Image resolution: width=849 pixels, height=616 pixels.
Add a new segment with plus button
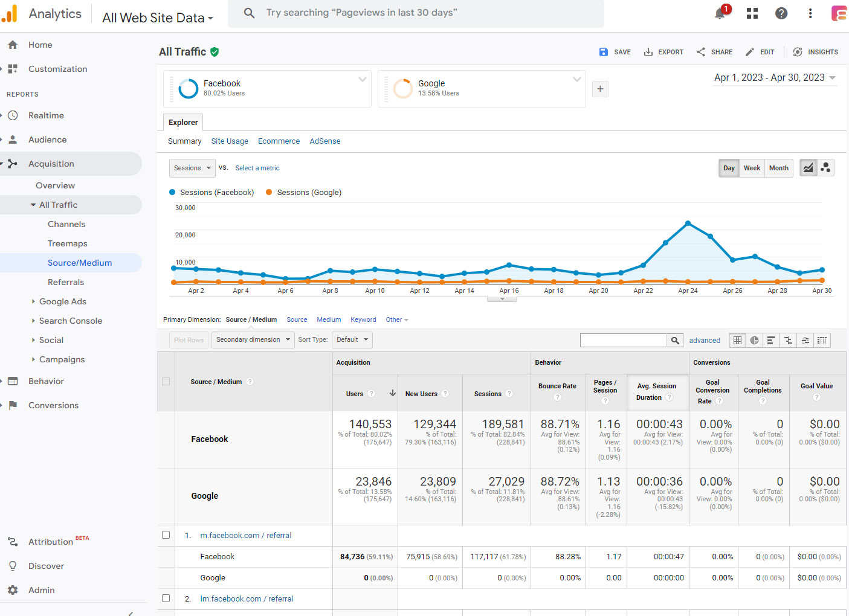(x=600, y=89)
